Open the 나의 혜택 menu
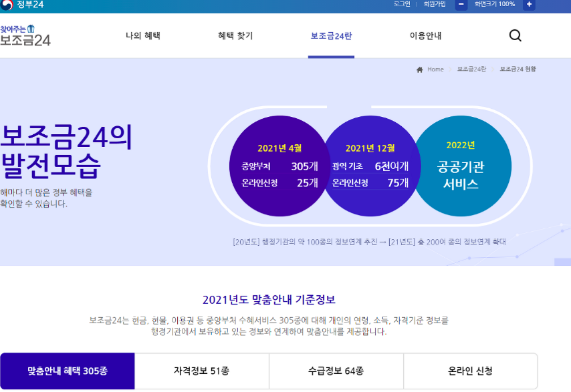This screenshot has height=392, width=571. (143, 35)
